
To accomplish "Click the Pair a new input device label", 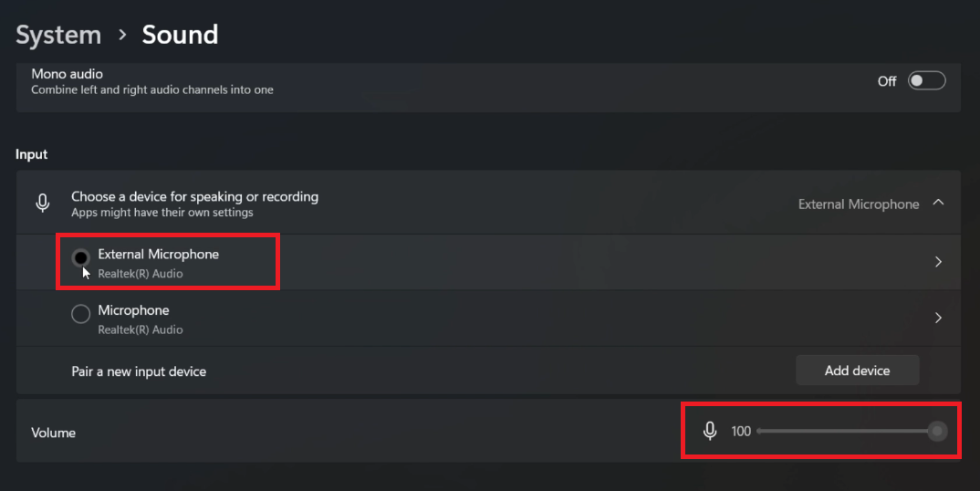I will pos(139,371).
